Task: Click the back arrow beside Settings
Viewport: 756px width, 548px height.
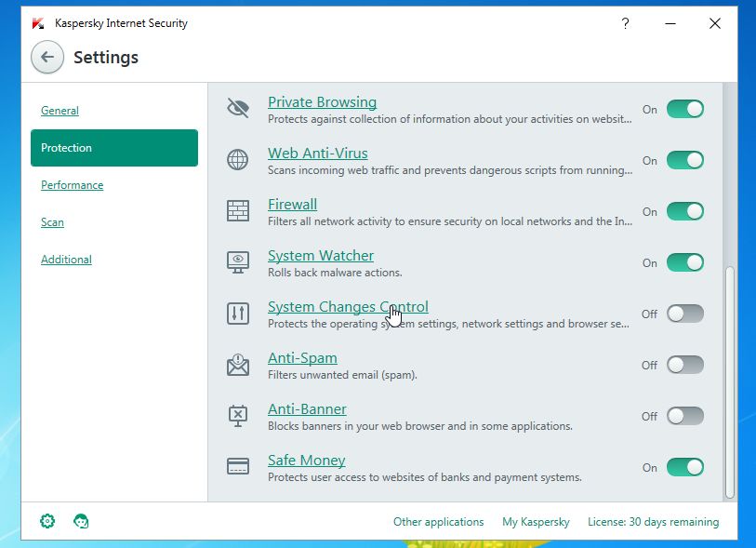Action: tap(47, 58)
